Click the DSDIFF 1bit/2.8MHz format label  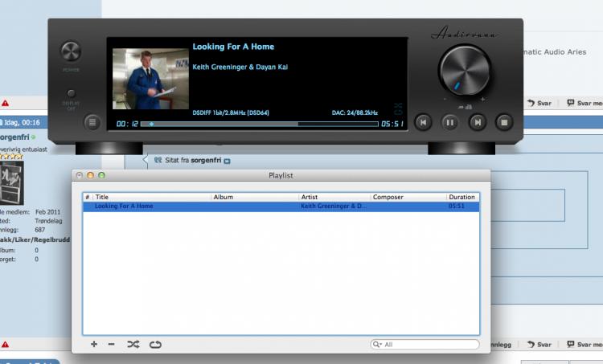(x=231, y=112)
